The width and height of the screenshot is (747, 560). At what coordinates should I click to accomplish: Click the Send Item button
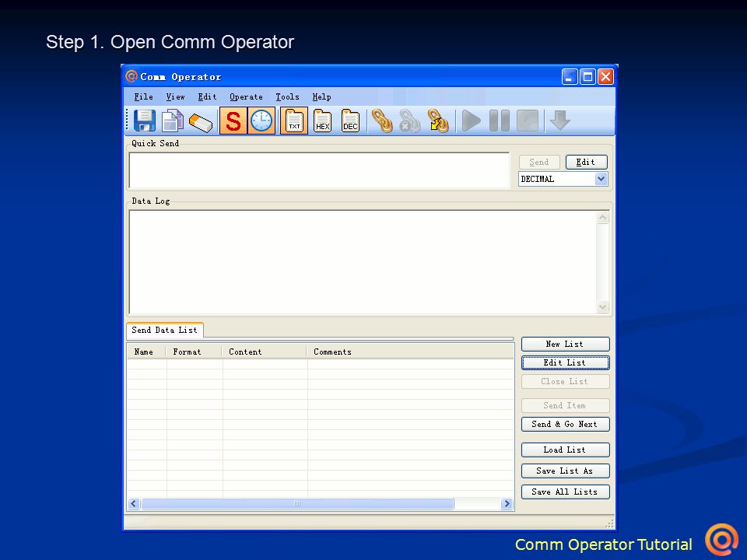tap(565, 405)
